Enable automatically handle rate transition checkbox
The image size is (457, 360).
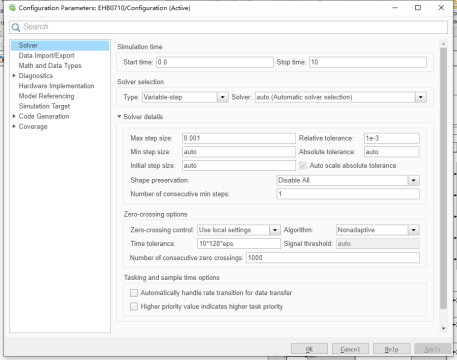pos(134,293)
